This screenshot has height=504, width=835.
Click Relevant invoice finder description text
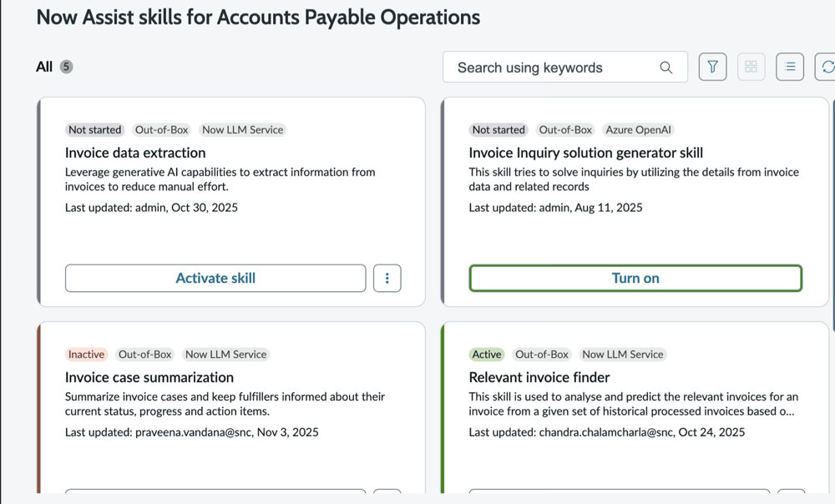pyautogui.click(x=633, y=404)
